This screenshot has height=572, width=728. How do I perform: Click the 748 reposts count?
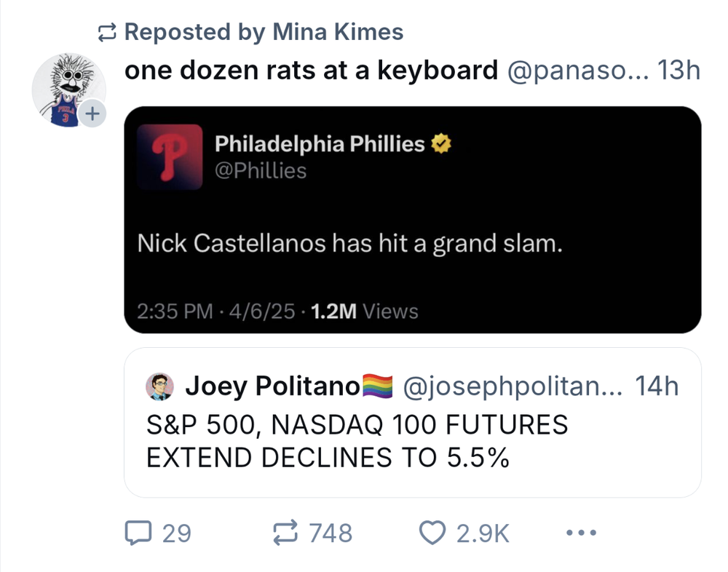pos(332,532)
